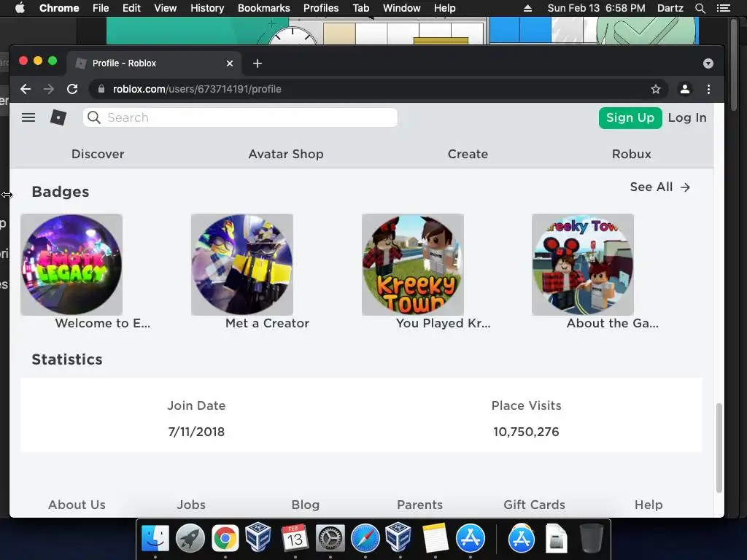This screenshot has width=747, height=560.
Task: Click the Chrome icon in the Dock
Action: [x=225, y=538]
